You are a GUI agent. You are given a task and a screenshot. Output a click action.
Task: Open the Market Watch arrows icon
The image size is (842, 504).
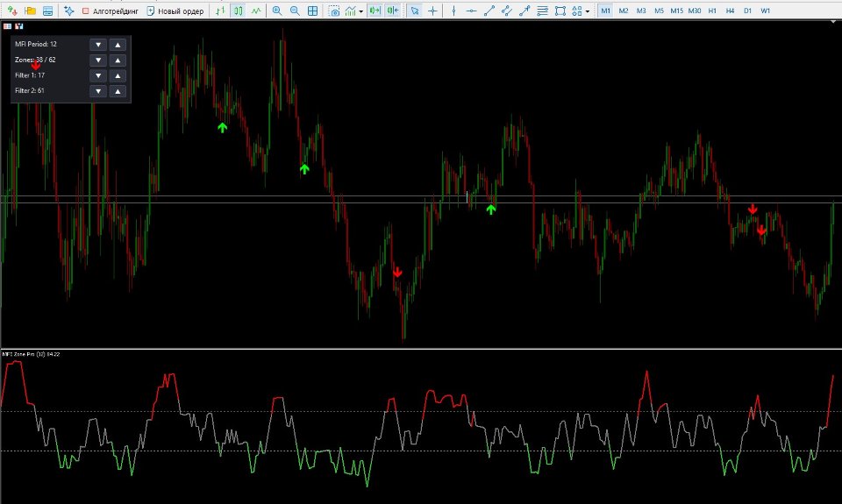pyautogui.click(x=11, y=11)
